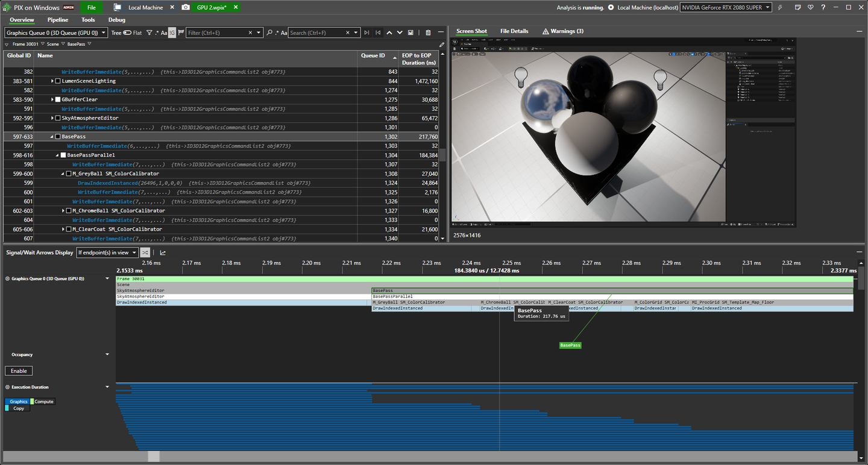868x465 pixels.
Task: Click the clipboard copy icon in the toolbar
Action: tap(428, 32)
